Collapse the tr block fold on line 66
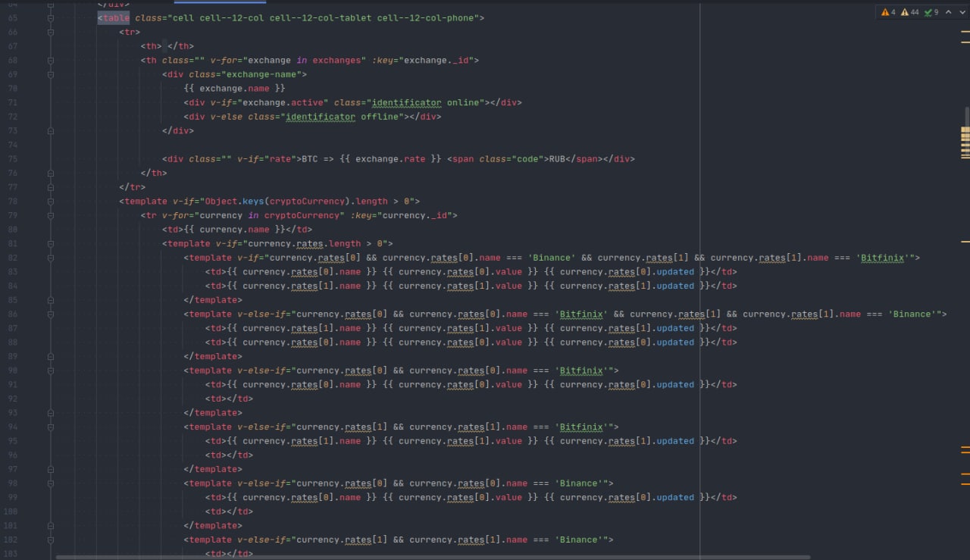 (51, 33)
